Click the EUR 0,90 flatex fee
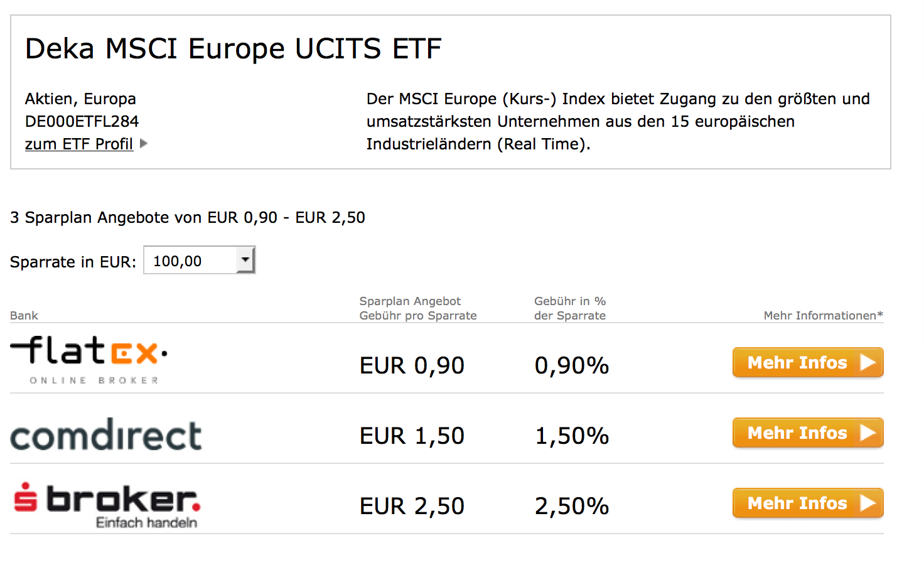 pyautogui.click(x=412, y=365)
